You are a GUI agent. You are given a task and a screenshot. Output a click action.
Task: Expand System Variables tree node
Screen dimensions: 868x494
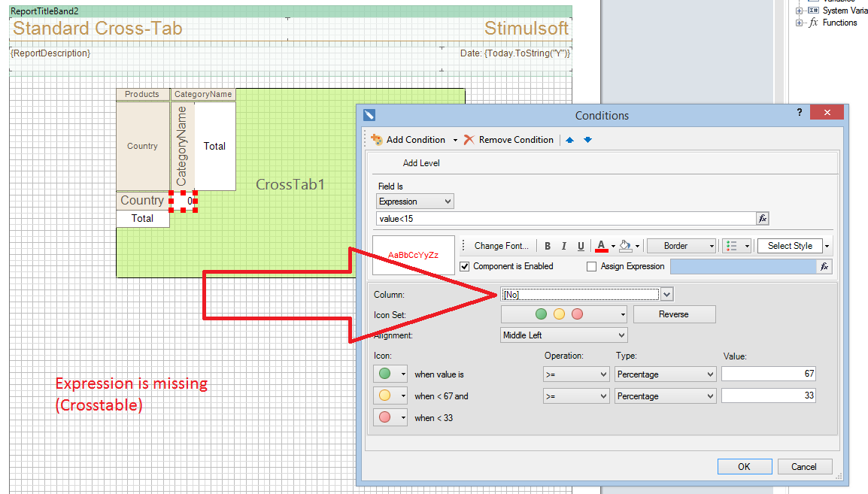pos(799,11)
